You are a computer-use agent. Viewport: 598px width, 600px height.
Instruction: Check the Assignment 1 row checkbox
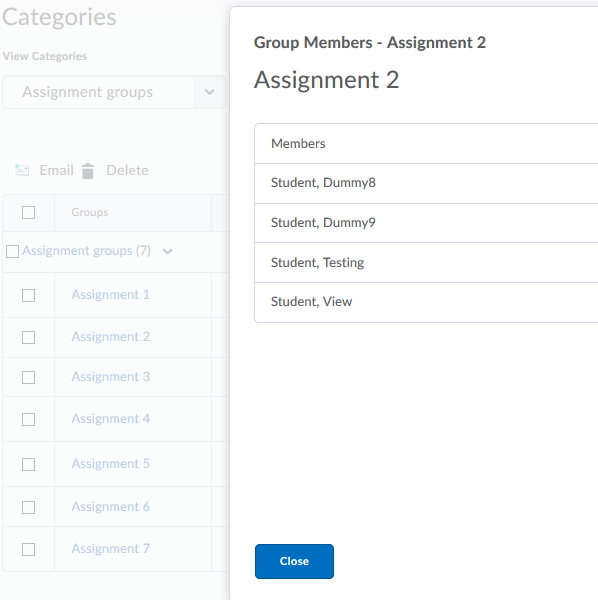(x=29, y=295)
